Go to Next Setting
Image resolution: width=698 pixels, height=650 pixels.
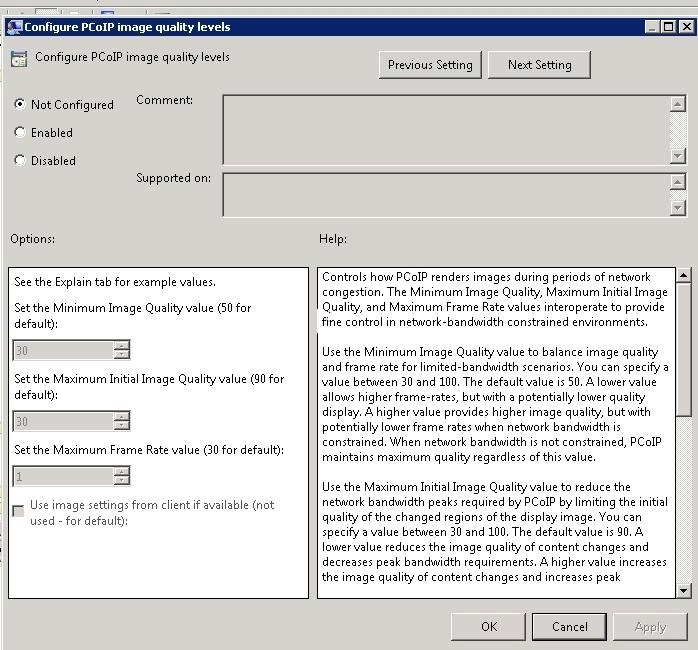(540, 65)
